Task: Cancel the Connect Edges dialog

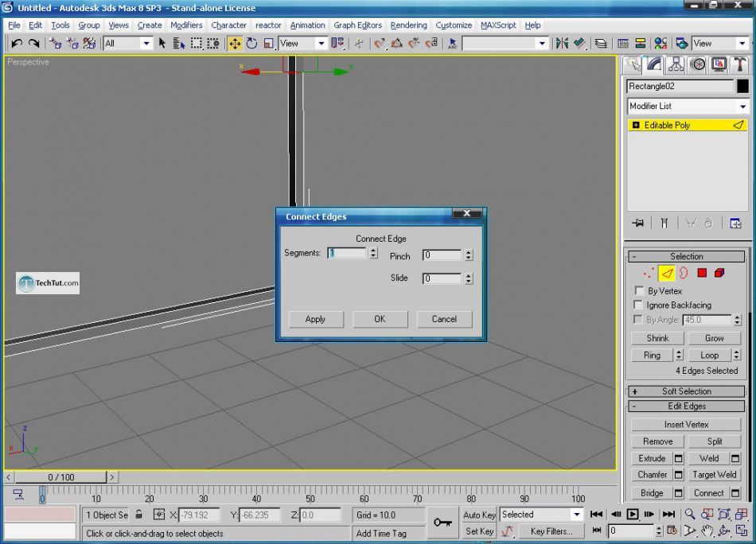Action: [x=444, y=319]
